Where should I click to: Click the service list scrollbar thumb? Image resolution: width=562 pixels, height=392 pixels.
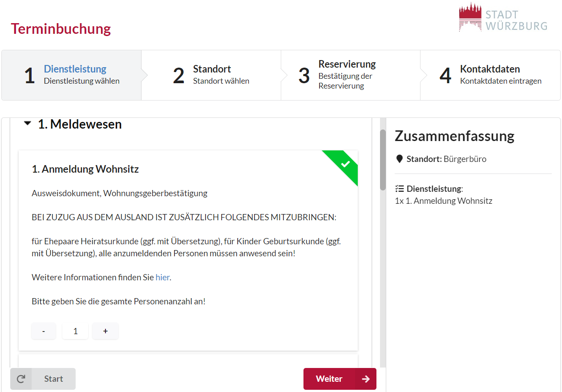tap(383, 160)
